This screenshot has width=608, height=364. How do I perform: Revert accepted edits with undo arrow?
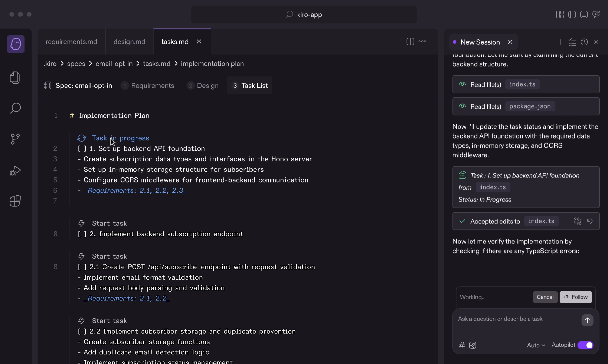(x=590, y=221)
